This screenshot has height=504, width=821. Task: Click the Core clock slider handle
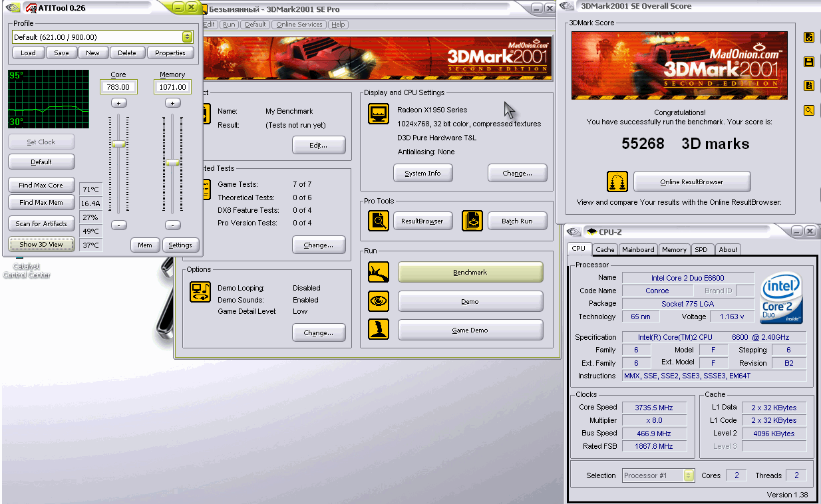[118, 144]
